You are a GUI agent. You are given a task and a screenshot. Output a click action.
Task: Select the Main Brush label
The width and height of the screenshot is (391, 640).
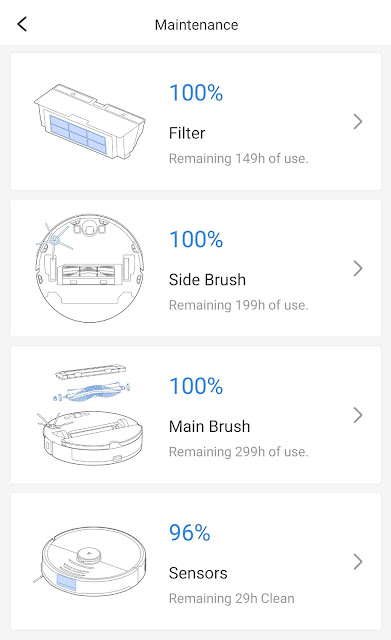tap(209, 426)
